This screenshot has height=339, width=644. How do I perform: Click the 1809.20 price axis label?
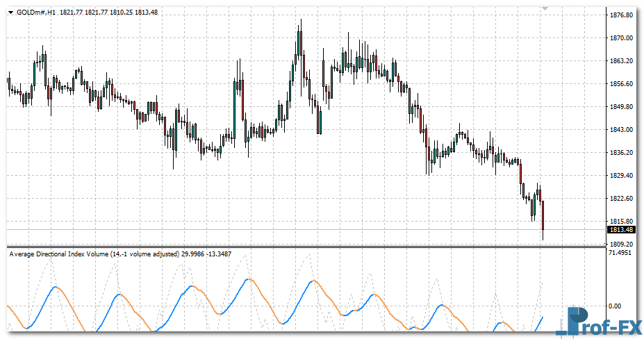(620, 245)
